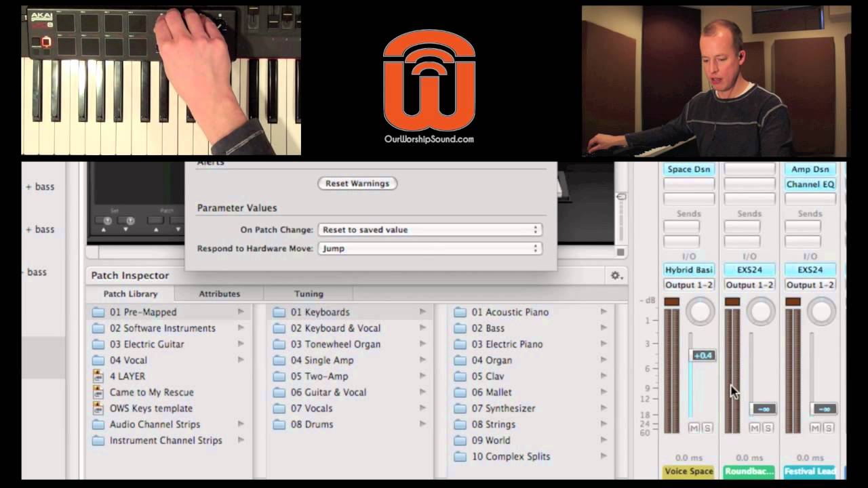Select the 4 LAYER patch file icon
The height and width of the screenshot is (488, 868).
coord(98,376)
